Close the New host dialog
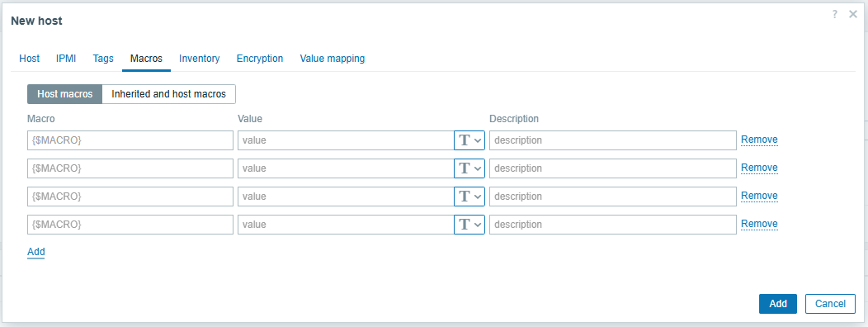Image resolution: width=868 pixels, height=327 pixels. (x=852, y=14)
